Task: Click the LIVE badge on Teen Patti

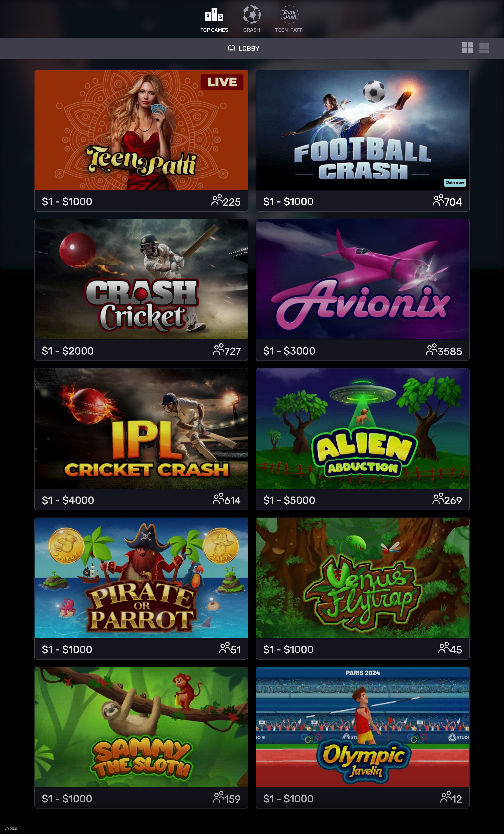Action: click(222, 82)
